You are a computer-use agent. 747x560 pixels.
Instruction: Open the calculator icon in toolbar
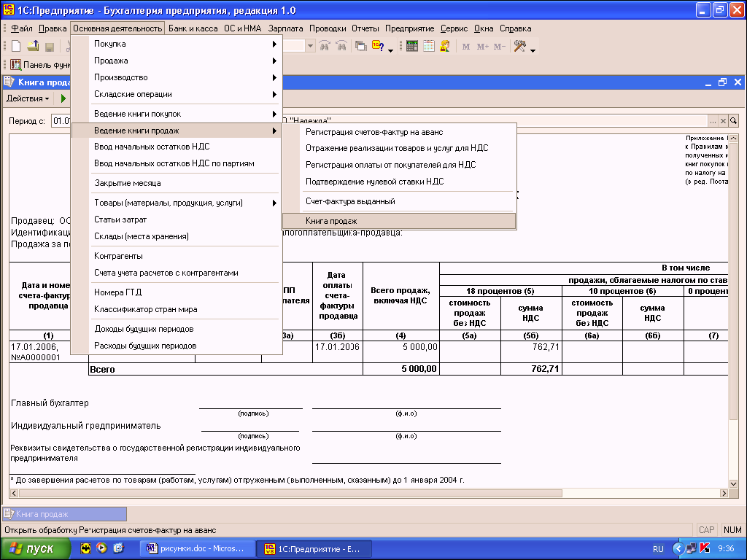click(412, 47)
